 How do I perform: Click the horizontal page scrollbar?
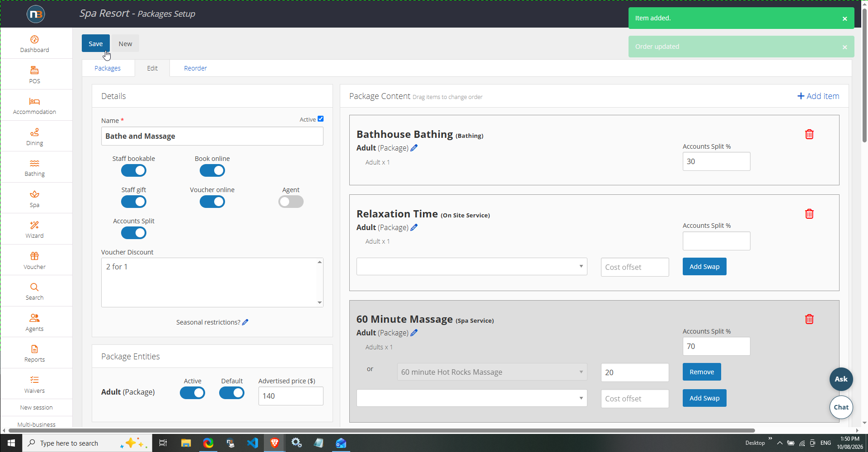[x=381, y=430]
